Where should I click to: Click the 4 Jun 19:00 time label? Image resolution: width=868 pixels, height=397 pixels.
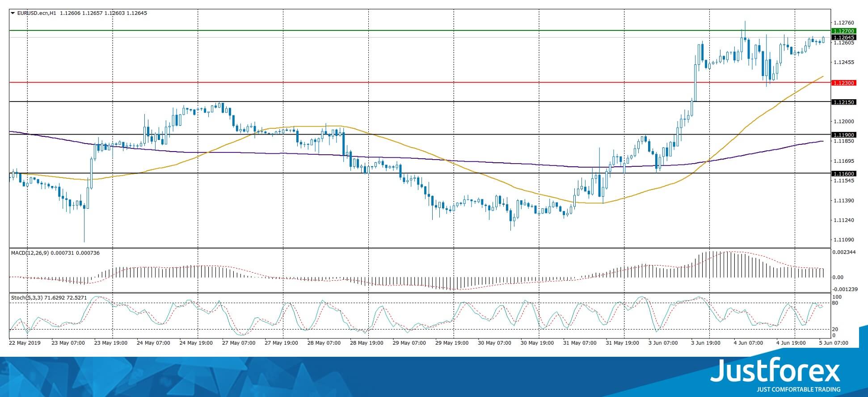[x=791, y=343]
